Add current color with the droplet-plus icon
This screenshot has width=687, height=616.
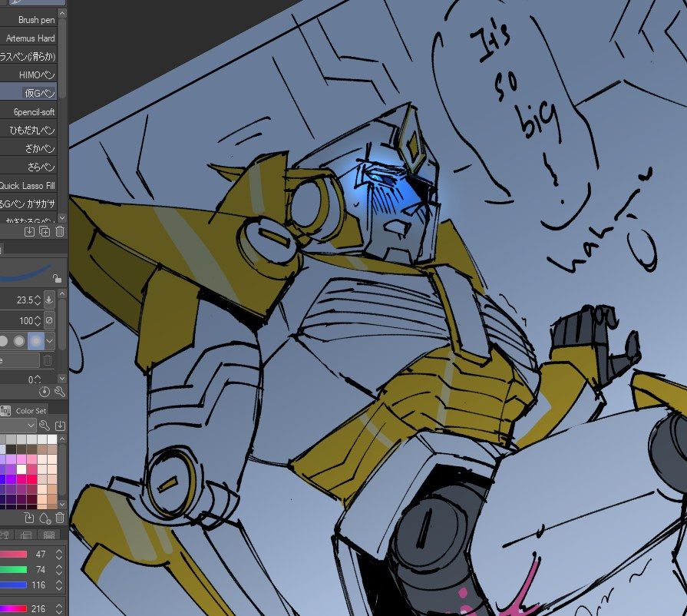tap(45, 518)
